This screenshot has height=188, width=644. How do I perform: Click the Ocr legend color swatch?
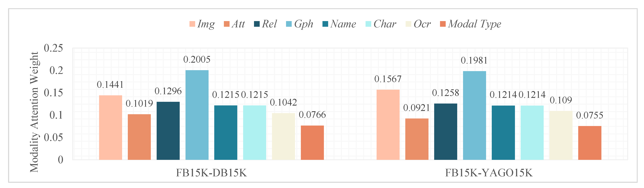pyautogui.click(x=408, y=24)
